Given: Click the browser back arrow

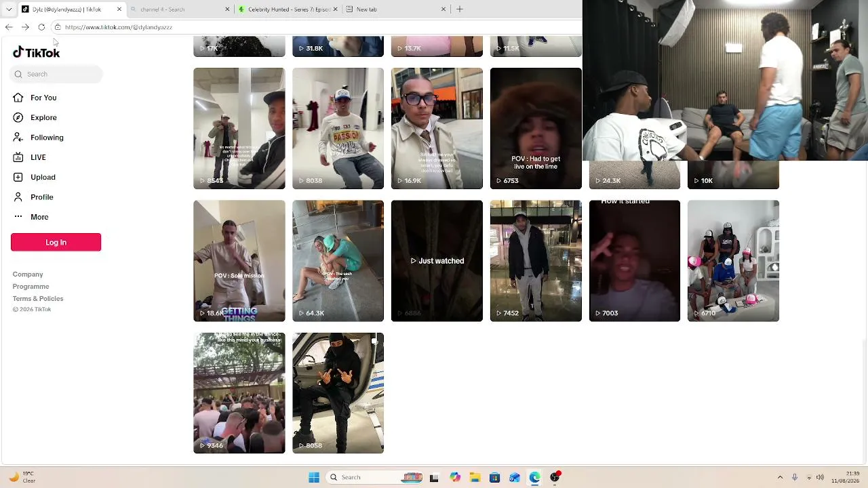Looking at the screenshot, I should pyautogui.click(x=9, y=27).
